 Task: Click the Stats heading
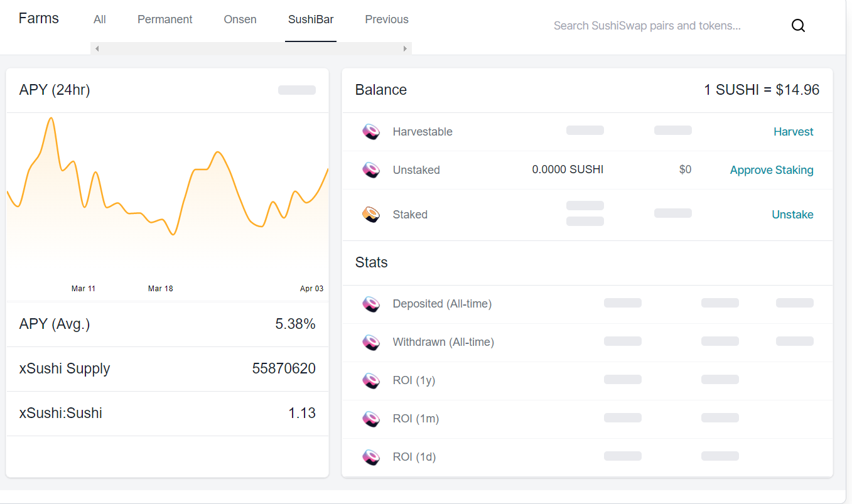pos(372,263)
